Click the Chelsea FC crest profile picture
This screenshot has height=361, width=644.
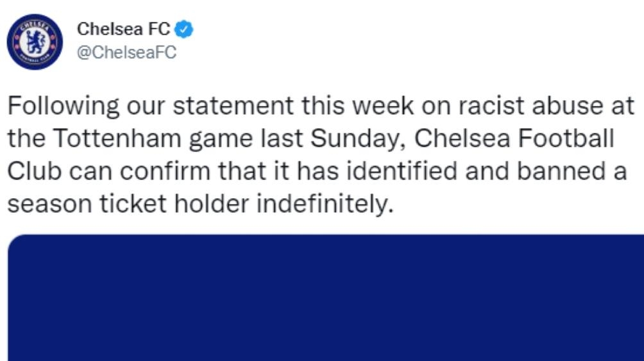click(35, 42)
